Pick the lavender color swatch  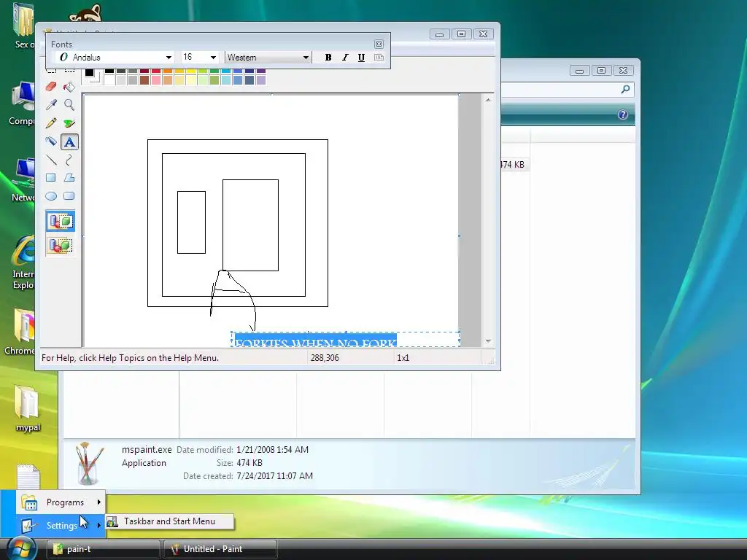point(261,80)
